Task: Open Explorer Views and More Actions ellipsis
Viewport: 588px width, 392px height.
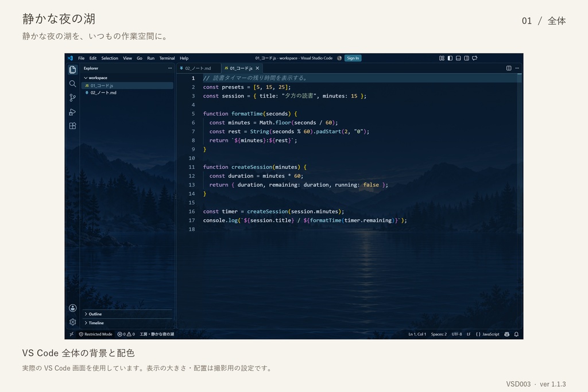Action: coord(170,68)
